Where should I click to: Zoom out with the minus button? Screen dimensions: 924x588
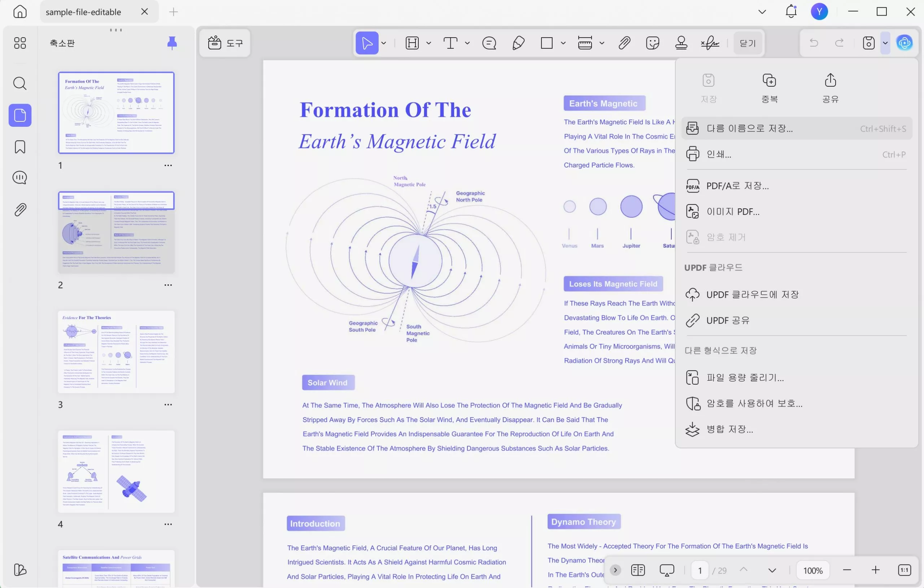point(847,570)
